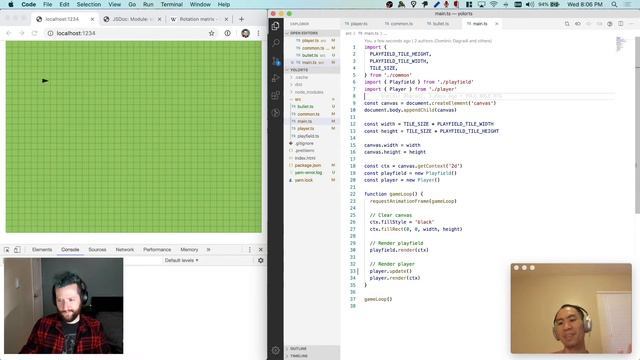The image size is (640, 360).
Task: Show more DevTools tabs via the chevron
Action: (x=209, y=249)
